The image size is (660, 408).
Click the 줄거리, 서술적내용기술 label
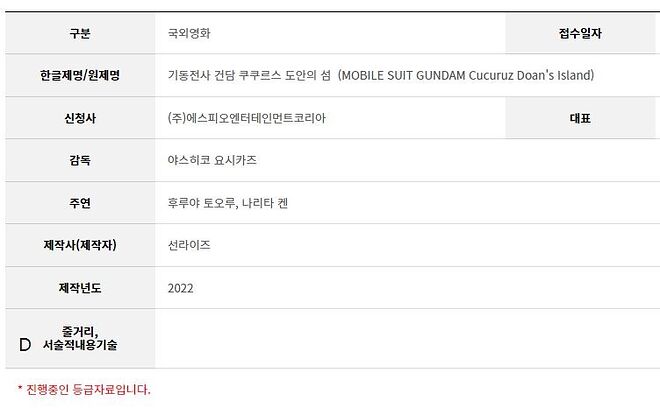pos(80,338)
